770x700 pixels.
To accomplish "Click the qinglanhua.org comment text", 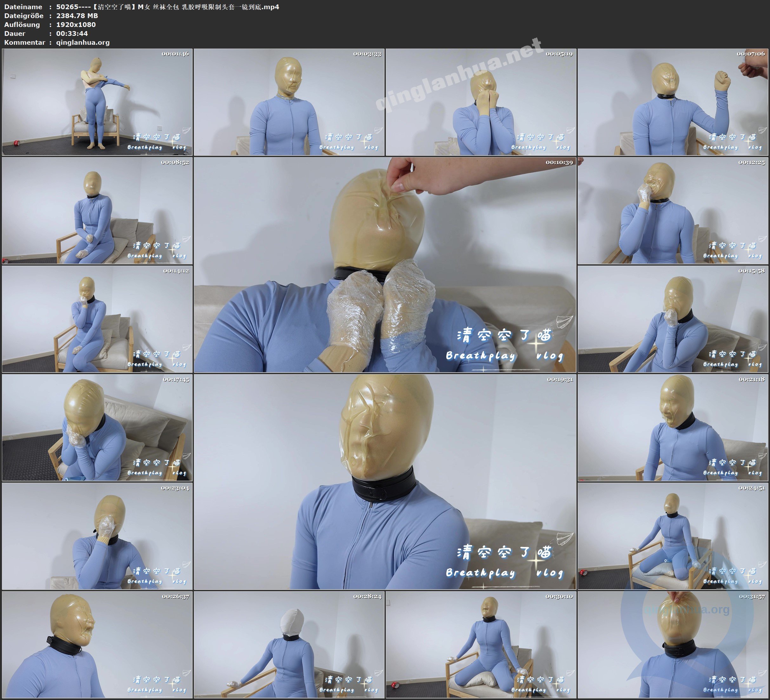I will pyautogui.click(x=83, y=43).
